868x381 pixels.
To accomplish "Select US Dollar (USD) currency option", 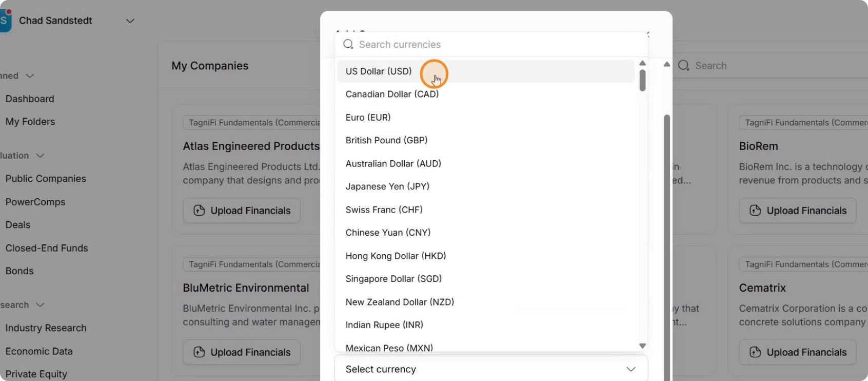I will pos(486,71).
